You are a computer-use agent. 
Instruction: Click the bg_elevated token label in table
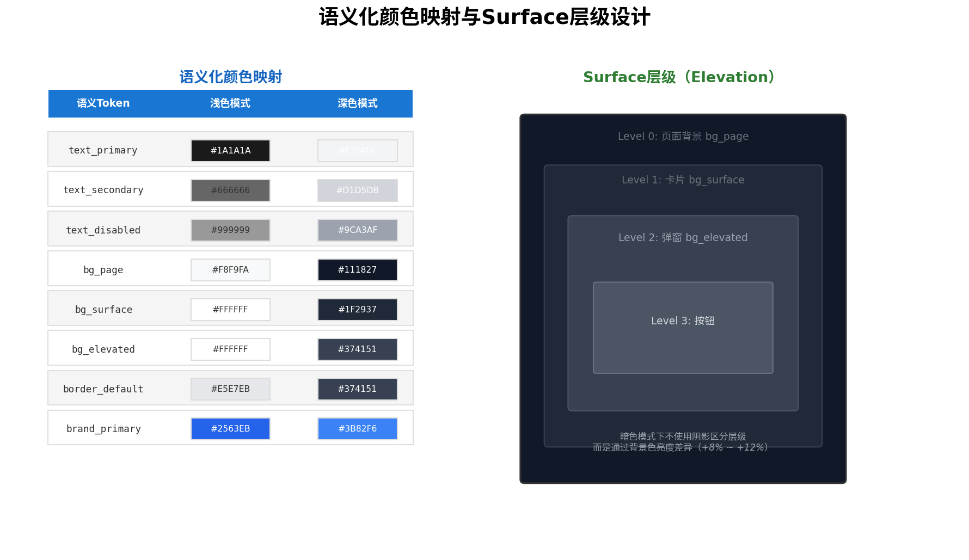(103, 349)
